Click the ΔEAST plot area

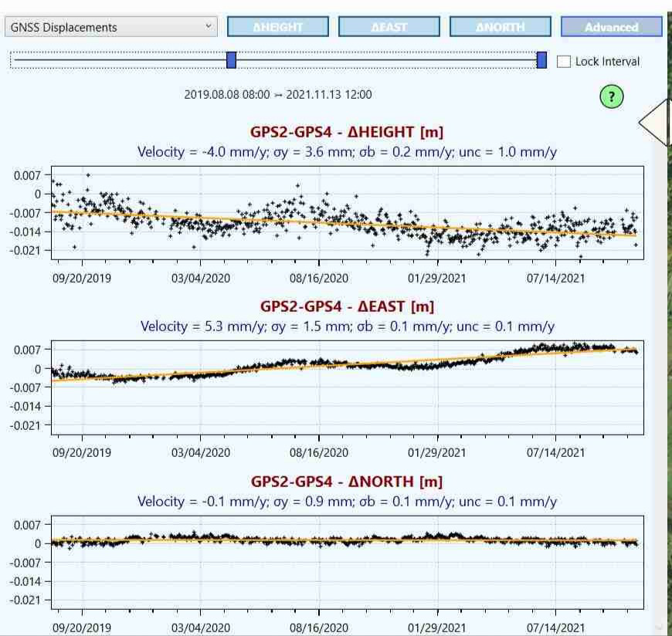(348, 387)
